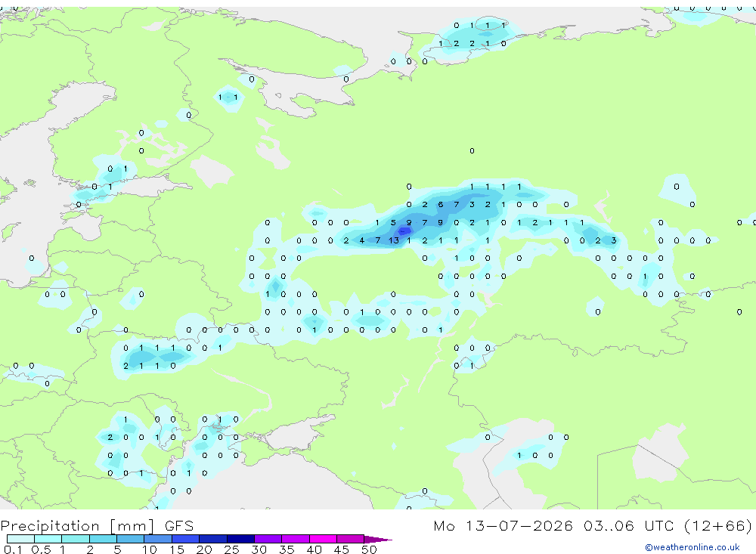Click the '13' precipitation value on the map
This screenshot has height=554, width=756.
pyautogui.click(x=394, y=240)
